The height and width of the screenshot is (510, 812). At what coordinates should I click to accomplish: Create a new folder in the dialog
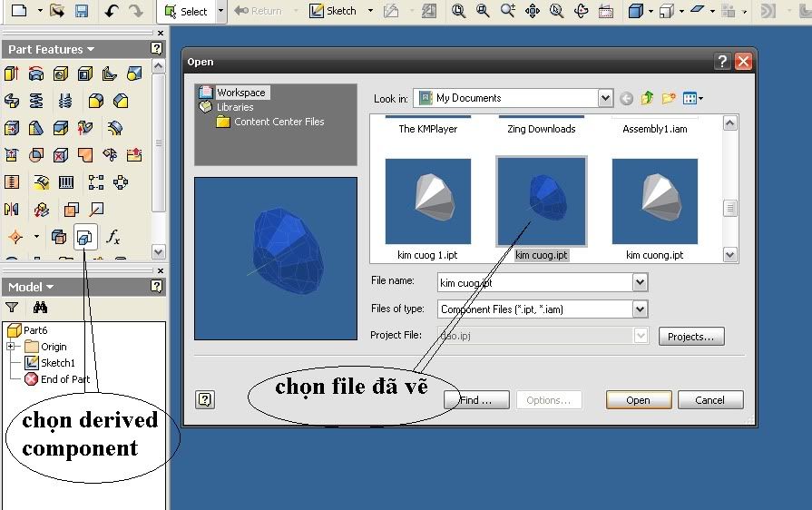(669, 98)
